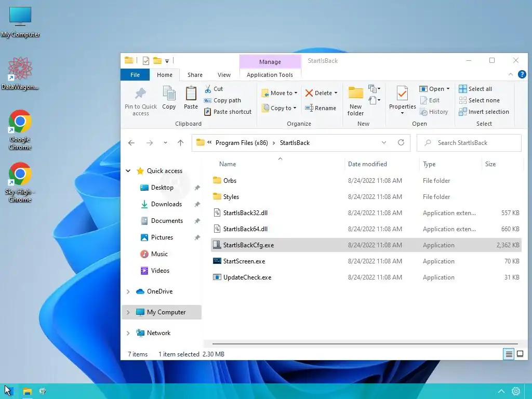Collapse the ribbon with the chevron
532x399 pixels.
(x=510, y=74)
